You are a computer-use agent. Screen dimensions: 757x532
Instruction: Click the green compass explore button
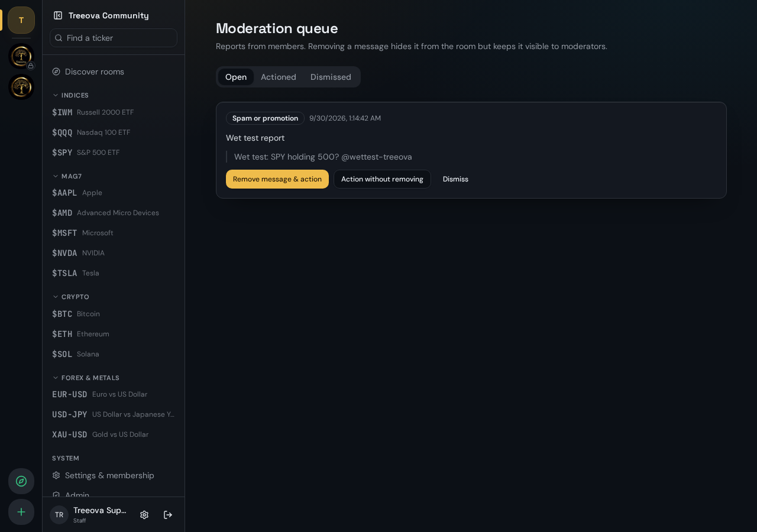pyautogui.click(x=21, y=481)
